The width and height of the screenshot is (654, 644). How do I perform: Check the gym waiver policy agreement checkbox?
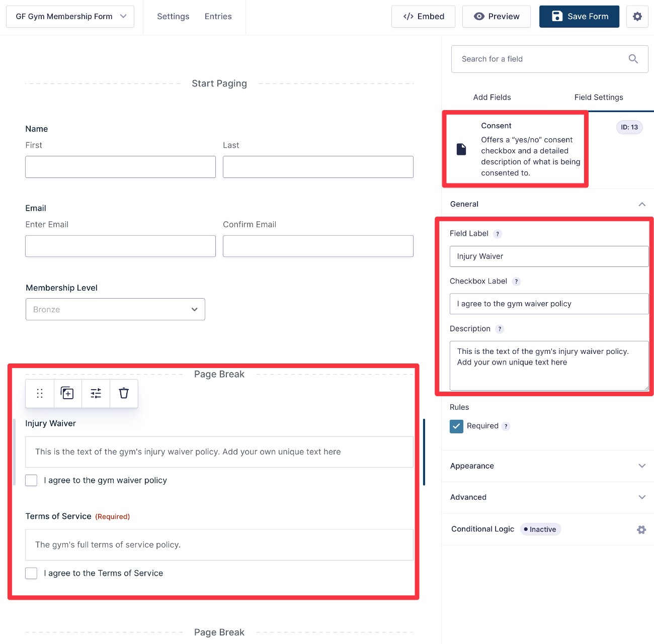point(31,480)
